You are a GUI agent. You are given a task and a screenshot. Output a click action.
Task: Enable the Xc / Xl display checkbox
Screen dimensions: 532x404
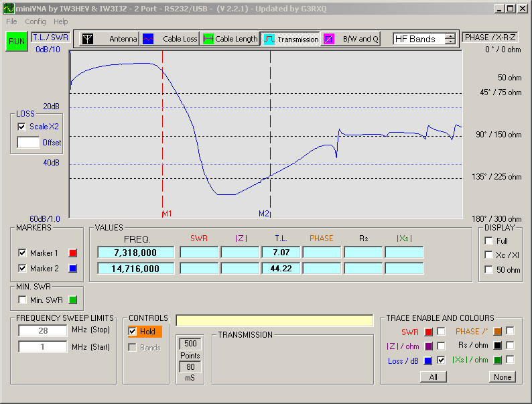(x=488, y=255)
